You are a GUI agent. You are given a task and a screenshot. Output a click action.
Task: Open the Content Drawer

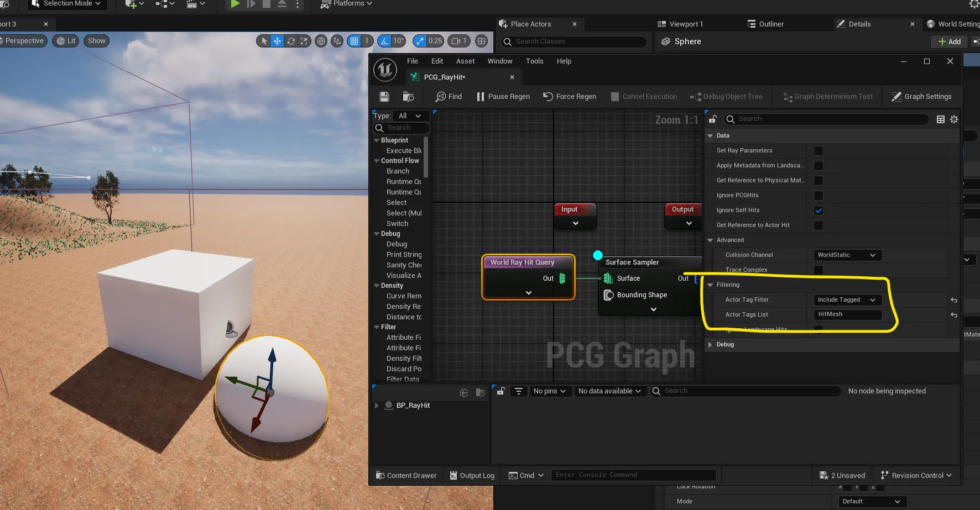click(x=406, y=476)
